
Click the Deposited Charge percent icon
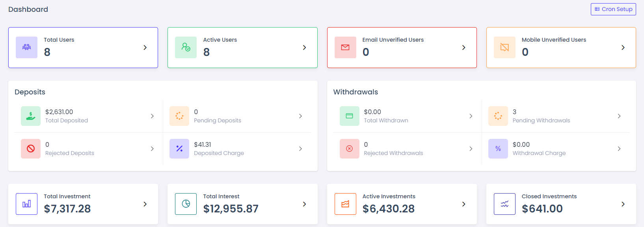tap(179, 149)
